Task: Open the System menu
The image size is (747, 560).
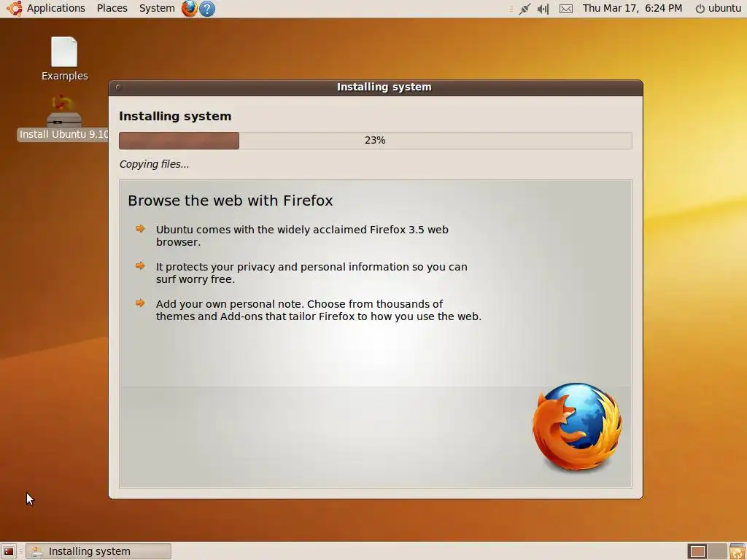Action: tap(157, 8)
